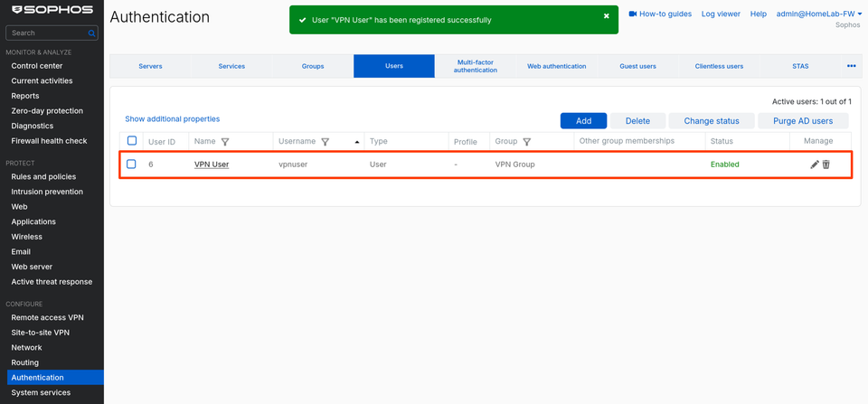Open Intrusion prevention
The height and width of the screenshot is (404, 868).
[x=47, y=192]
